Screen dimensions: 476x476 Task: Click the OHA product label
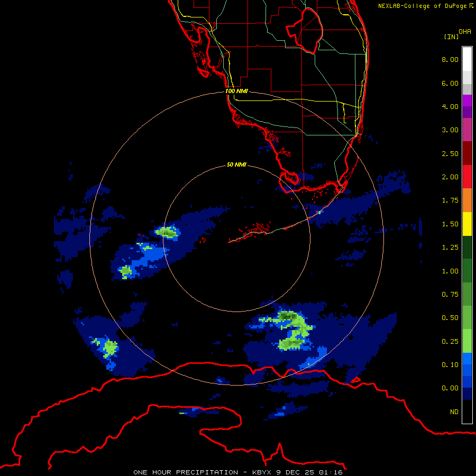(x=465, y=32)
